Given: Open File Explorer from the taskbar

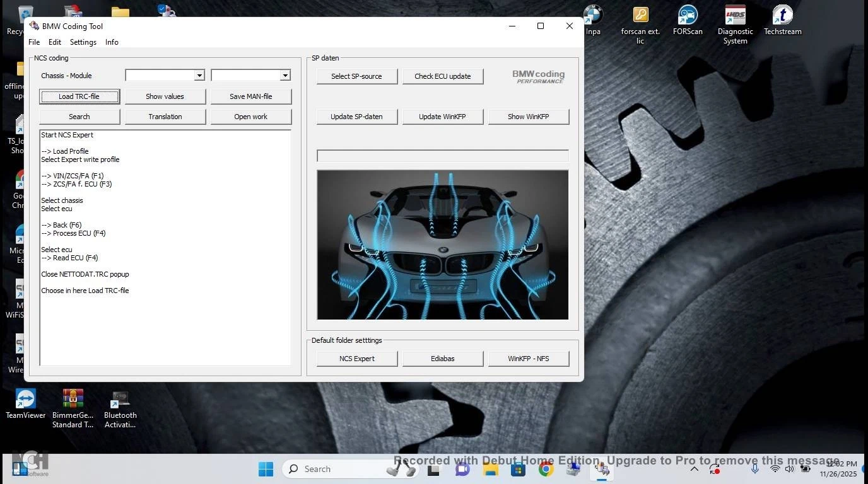Looking at the screenshot, I should 490,470.
